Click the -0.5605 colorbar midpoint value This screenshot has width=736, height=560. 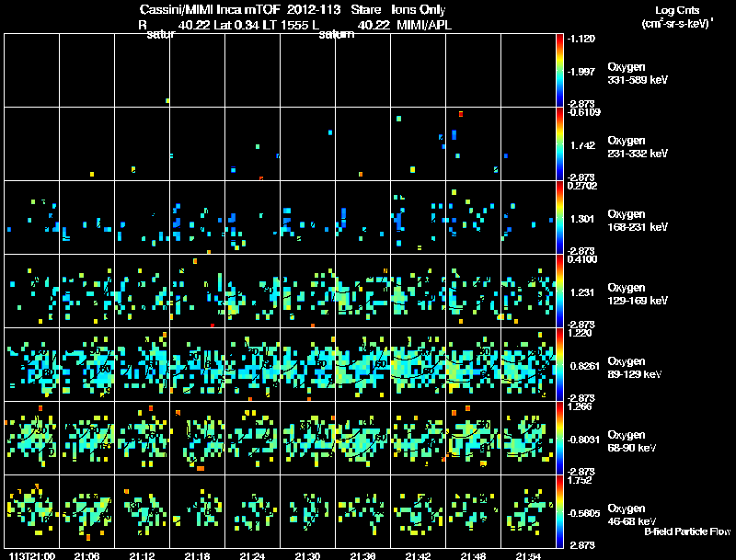point(583,513)
